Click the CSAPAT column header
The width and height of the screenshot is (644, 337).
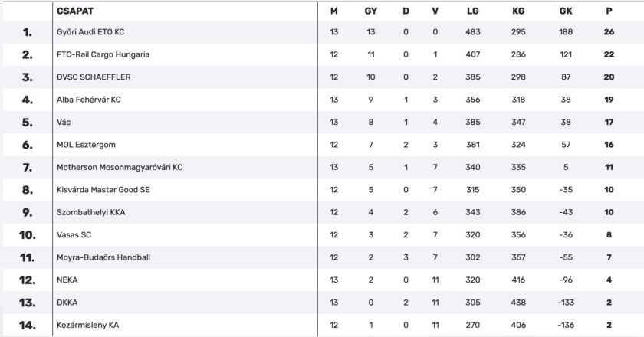click(x=74, y=11)
